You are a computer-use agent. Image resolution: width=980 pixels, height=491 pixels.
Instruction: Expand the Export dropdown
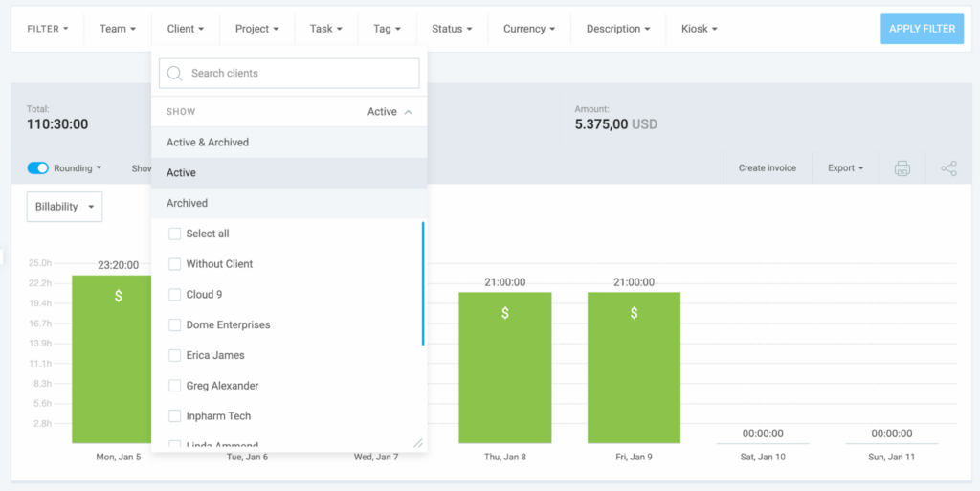[845, 168]
